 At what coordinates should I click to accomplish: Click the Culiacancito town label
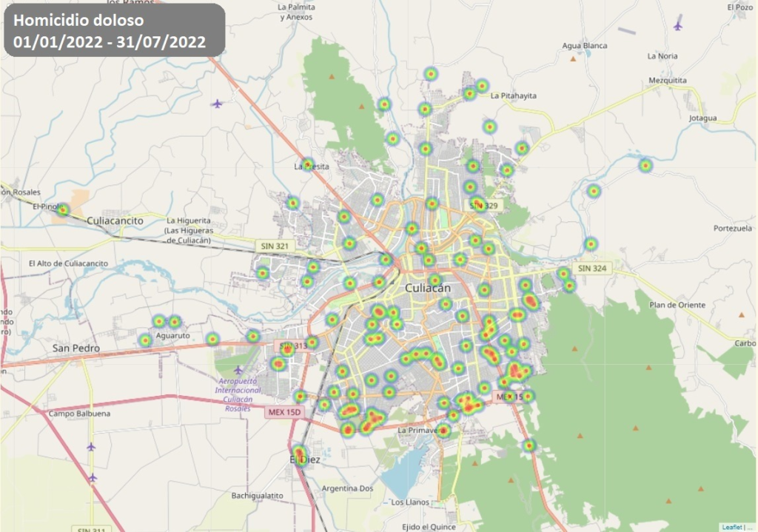pyautogui.click(x=114, y=220)
